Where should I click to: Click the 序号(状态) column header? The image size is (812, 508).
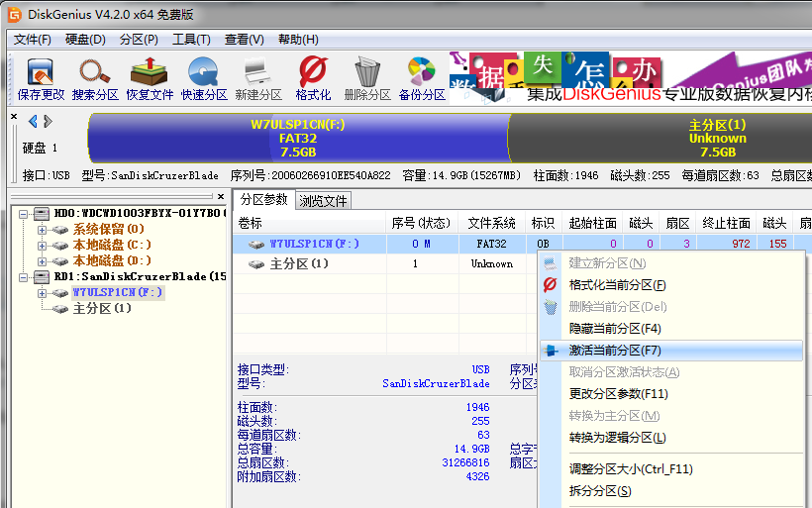422,223
